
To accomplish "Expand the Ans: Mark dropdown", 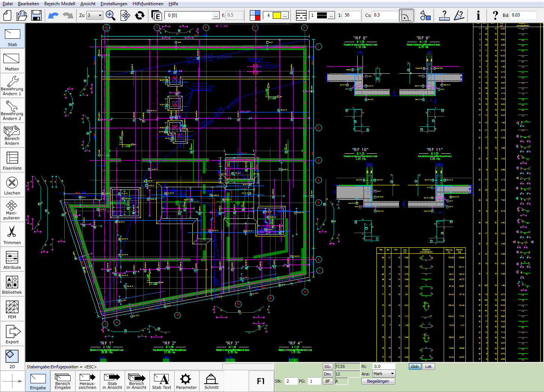I will coord(393,374).
